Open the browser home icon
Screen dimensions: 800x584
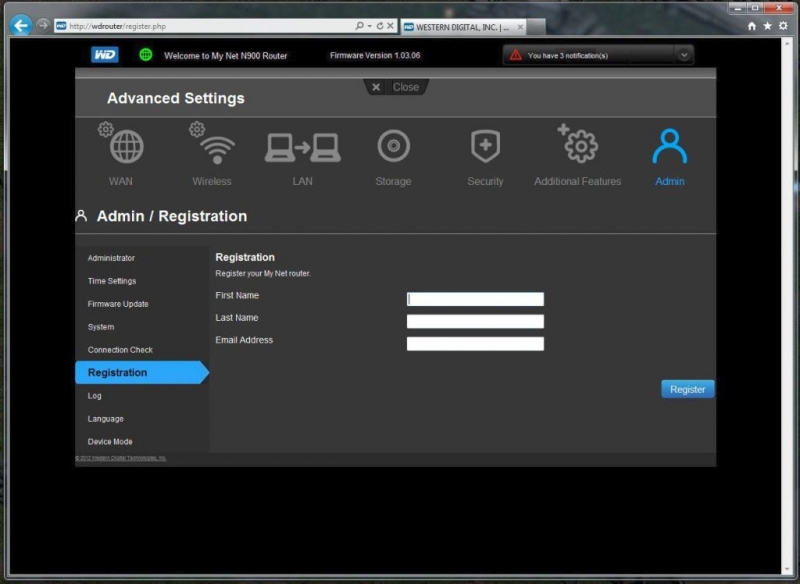pyautogui.click(x=752, y=26)
